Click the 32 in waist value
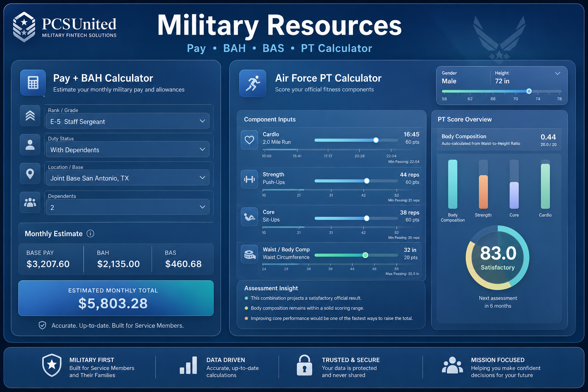Image resolution: width=588 pixels, height=392 pixels. (410, 250)
